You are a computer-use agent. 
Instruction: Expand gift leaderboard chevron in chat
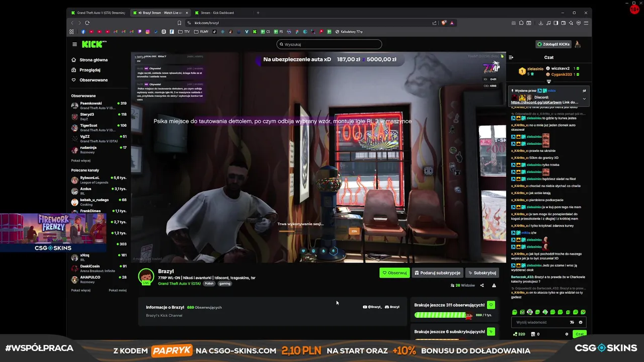coord(549,81)
